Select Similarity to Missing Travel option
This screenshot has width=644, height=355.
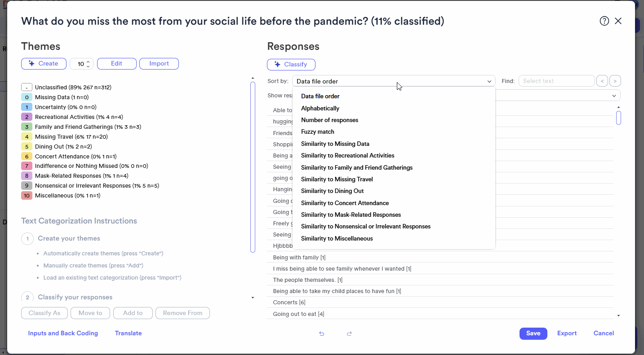[337, 179]
